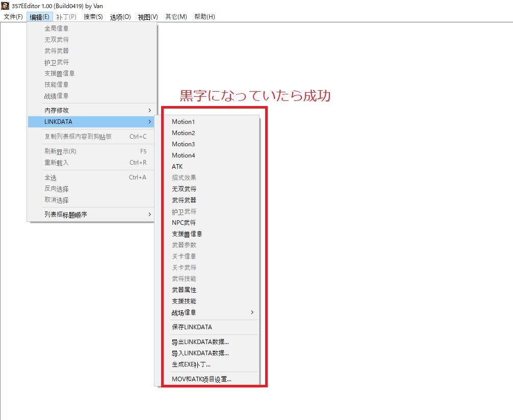Open the 视图(V) menu

[148, 16]
